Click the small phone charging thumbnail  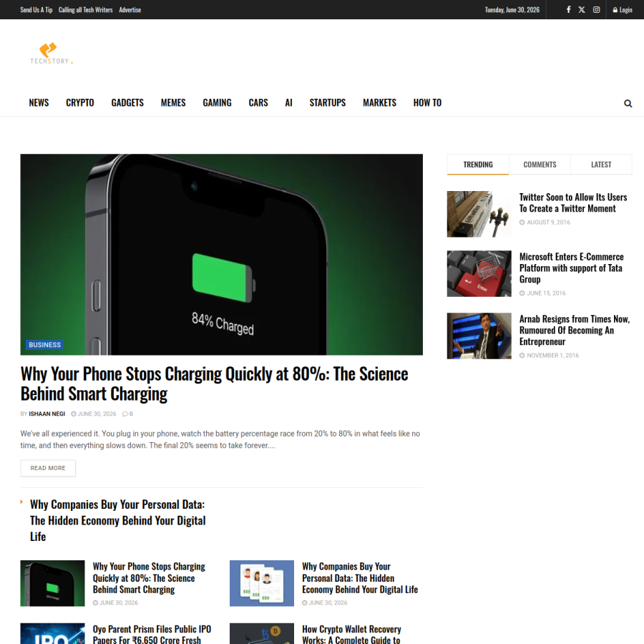pyautogui.click(x=52, y=583)
